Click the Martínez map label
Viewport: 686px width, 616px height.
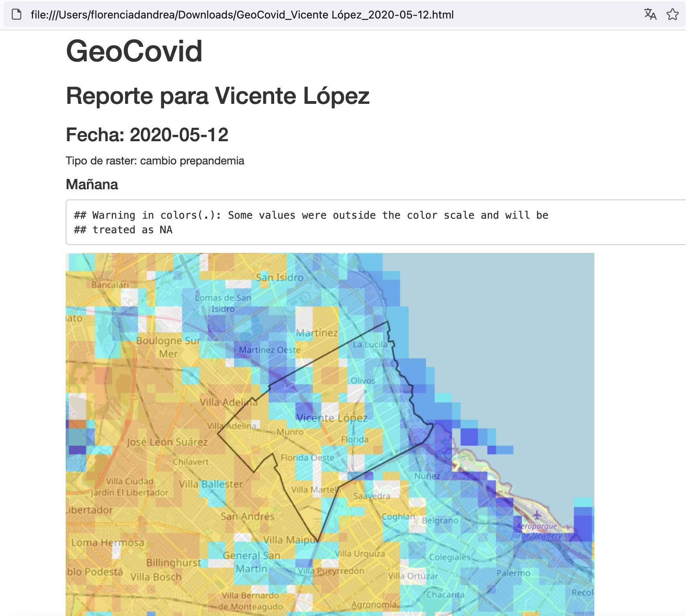click(317, 333)
